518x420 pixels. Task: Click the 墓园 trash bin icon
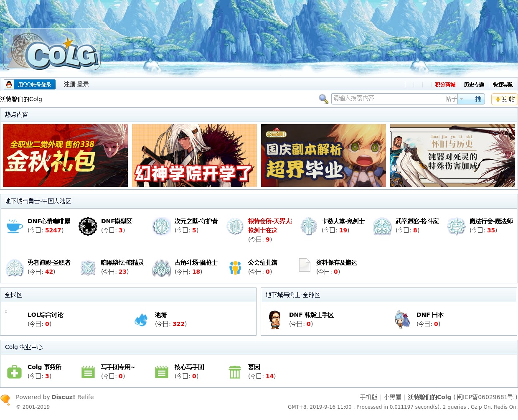point(235,372)
